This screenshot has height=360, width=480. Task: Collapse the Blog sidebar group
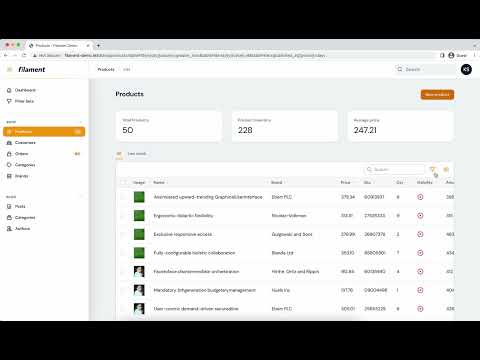81,197
